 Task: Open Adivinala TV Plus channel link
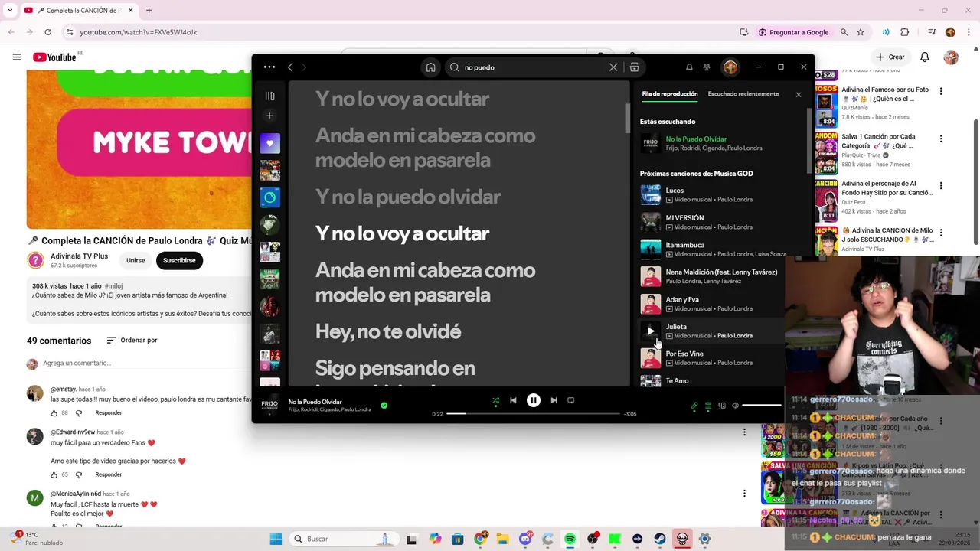click(79, 256)
